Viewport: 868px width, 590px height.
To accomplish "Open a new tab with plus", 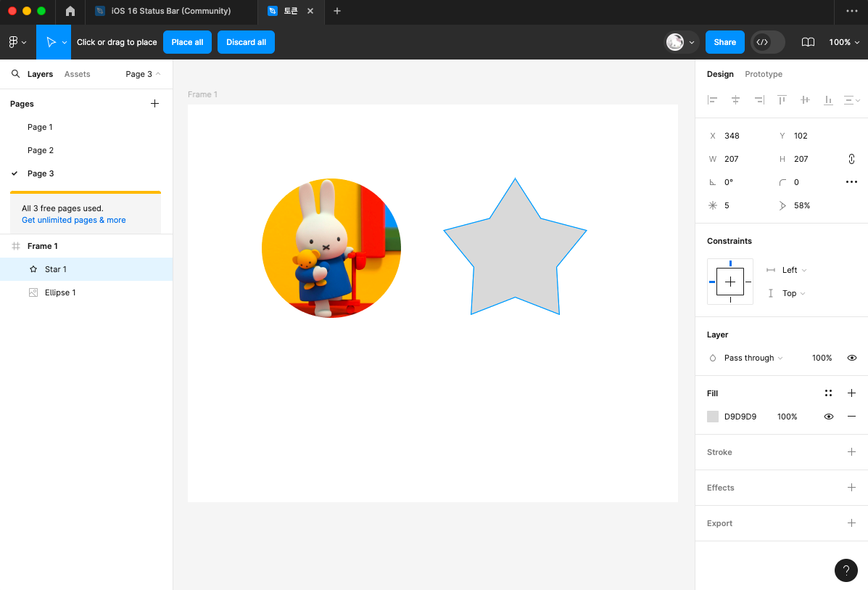I will coord(337,11).
